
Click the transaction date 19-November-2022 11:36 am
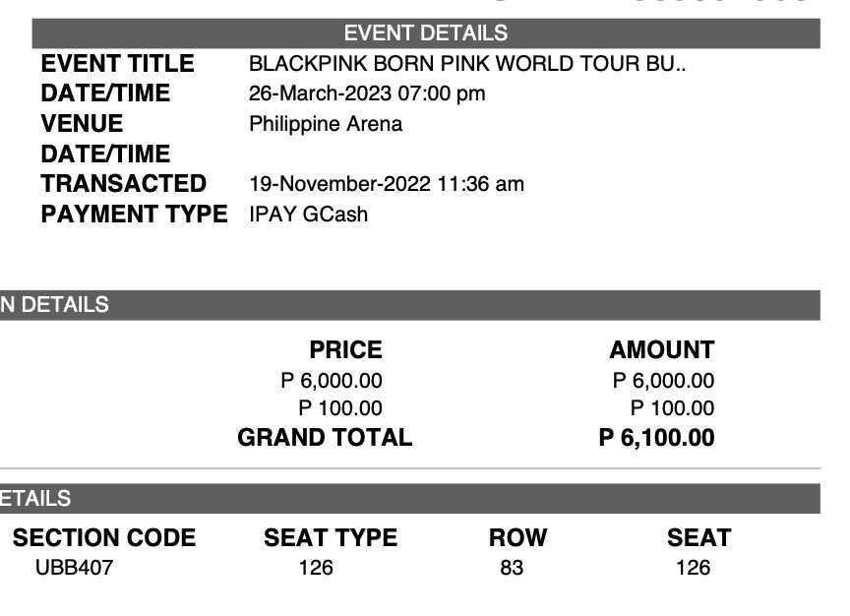tap(387, 184)
